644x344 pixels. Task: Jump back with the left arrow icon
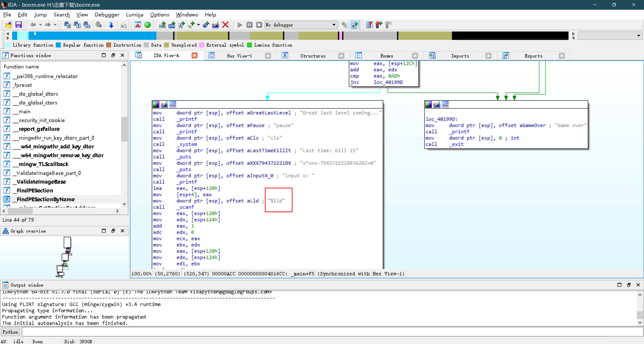pos(33,25)
